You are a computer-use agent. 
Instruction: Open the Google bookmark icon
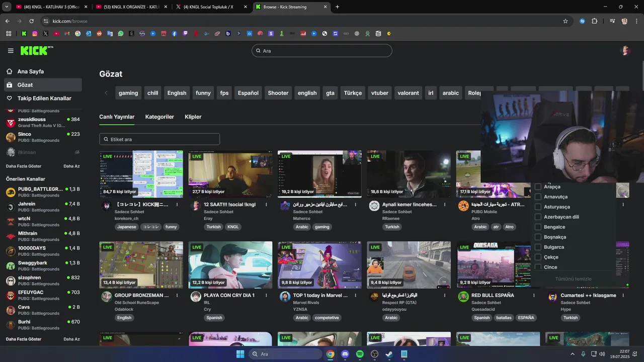pos(77,34)
